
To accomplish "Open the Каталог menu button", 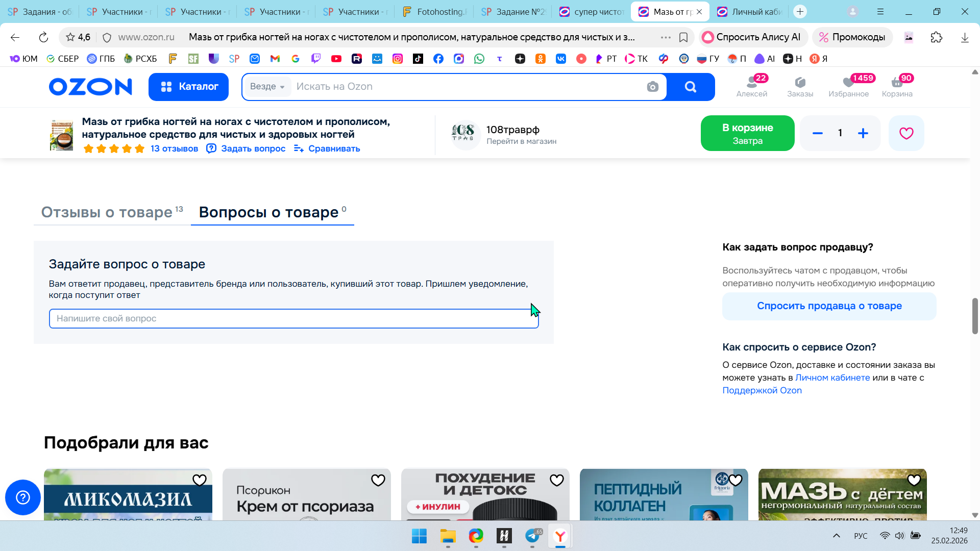I will pyautogui.click(x=188, y=87).
